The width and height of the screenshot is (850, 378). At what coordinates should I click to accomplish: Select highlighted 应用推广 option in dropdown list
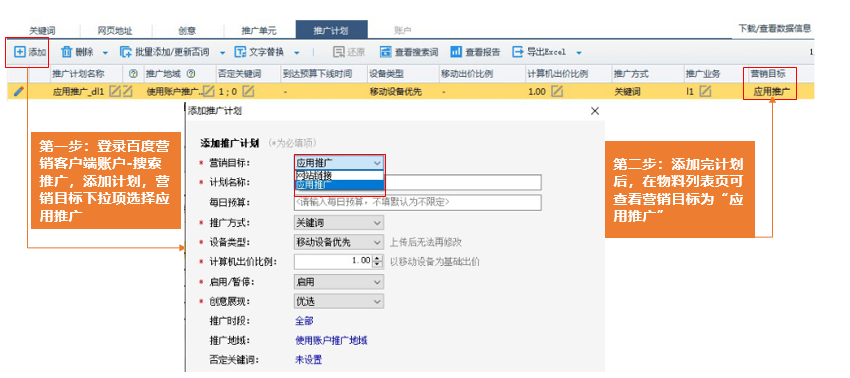click(x=339, y=184)
